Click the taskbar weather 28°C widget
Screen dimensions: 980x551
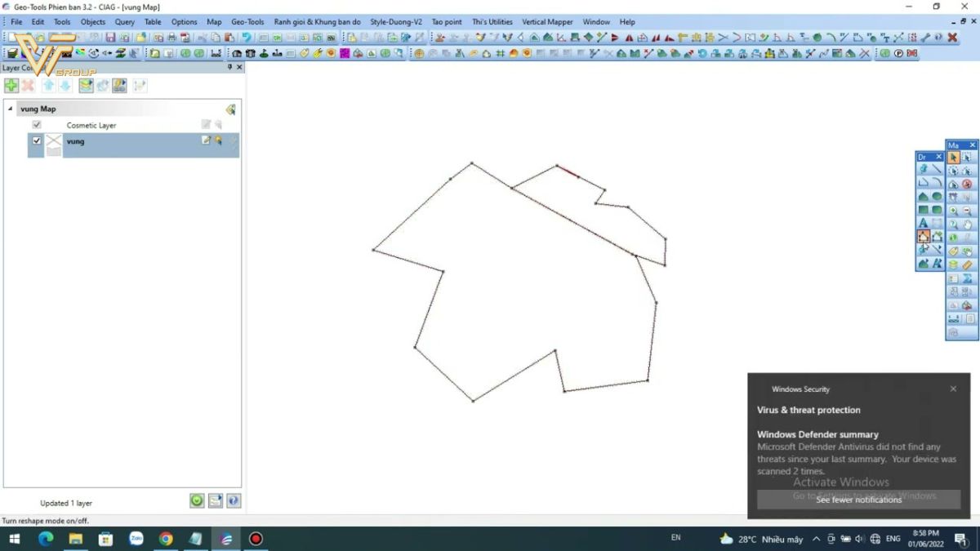(761, 539)
